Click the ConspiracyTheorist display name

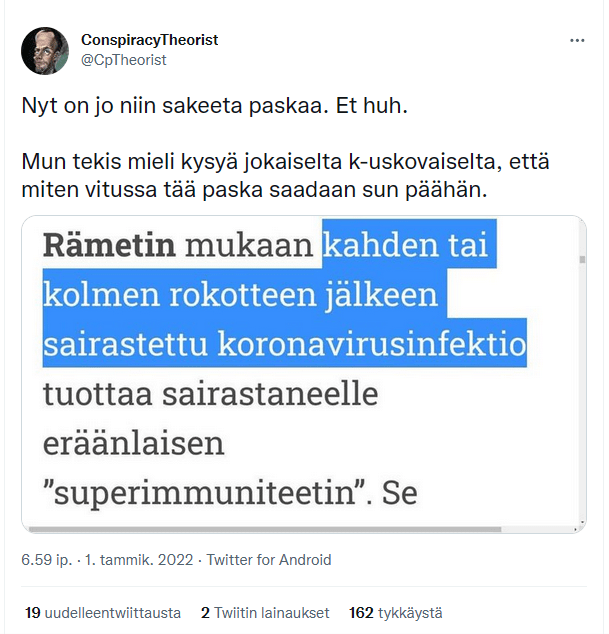(149, 40)
